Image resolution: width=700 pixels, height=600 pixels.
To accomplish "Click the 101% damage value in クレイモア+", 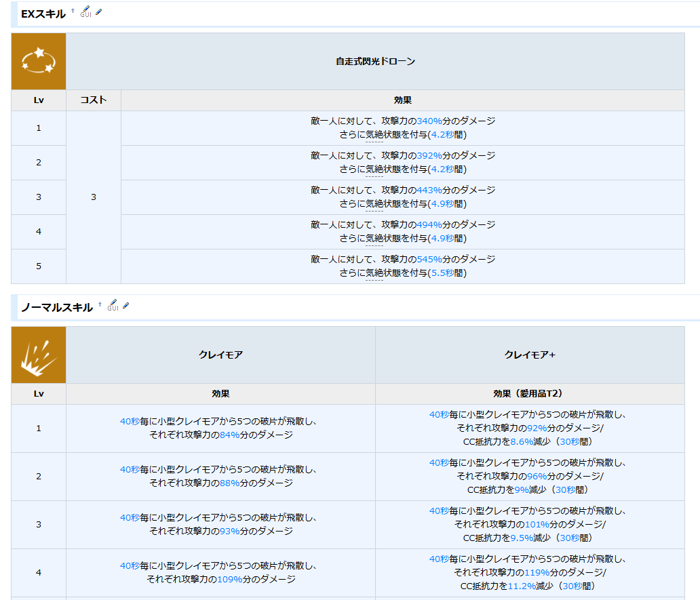I will [537, 525].
